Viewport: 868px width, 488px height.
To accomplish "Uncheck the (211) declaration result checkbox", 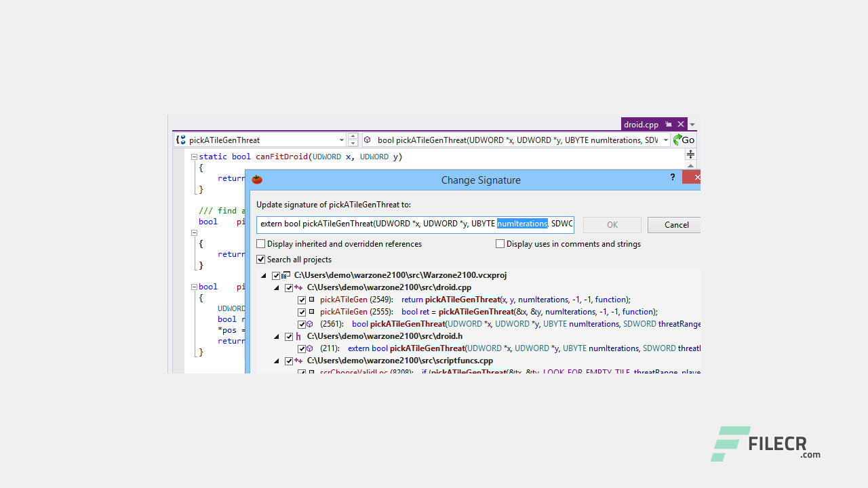I will tap(302, 349).
